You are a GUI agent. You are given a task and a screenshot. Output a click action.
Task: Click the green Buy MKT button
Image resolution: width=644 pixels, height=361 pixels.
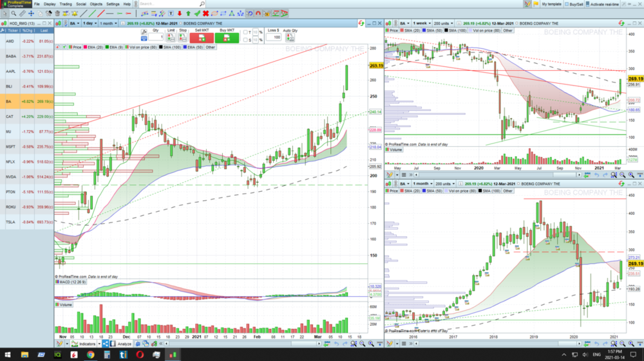click(227, 38)
